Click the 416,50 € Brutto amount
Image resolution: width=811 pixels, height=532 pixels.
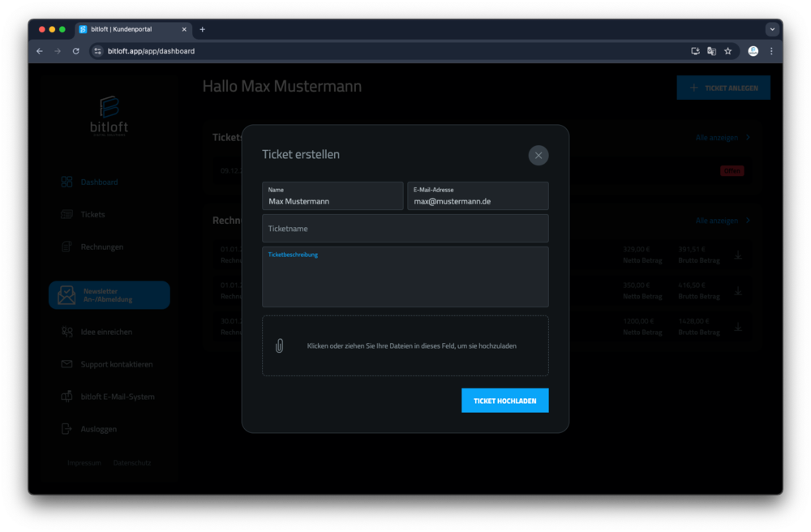(692, 285)
